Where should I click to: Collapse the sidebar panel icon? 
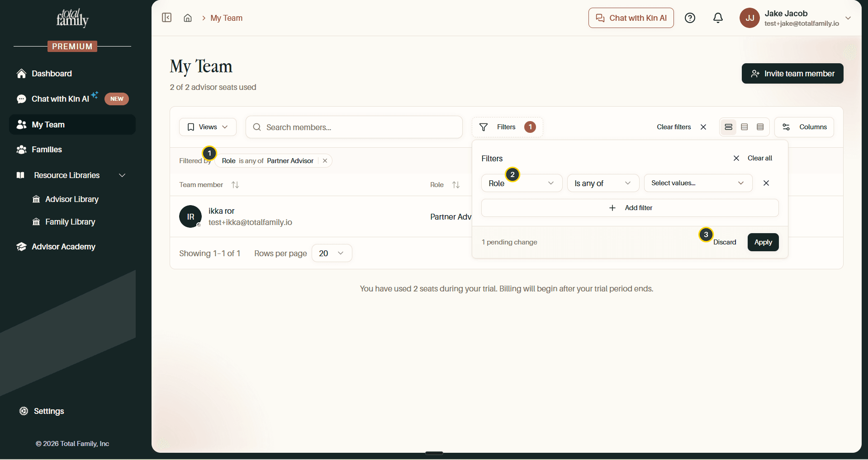[167, 18]
